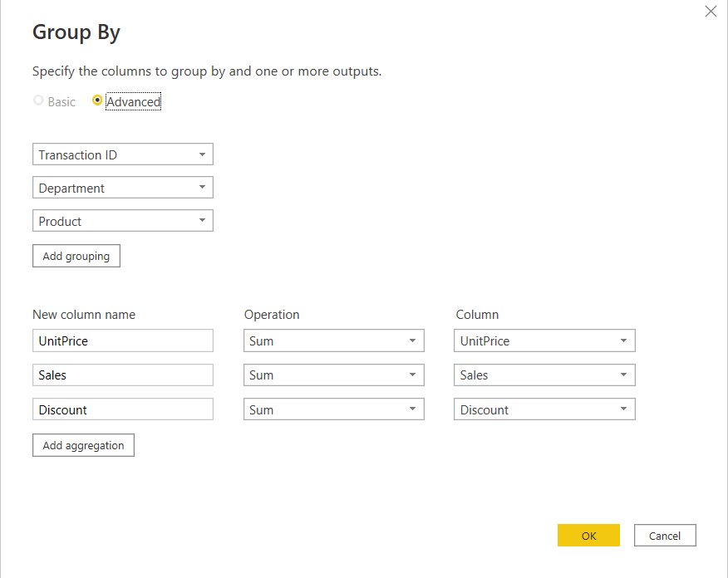Click the 'Specify the columns to group by' description
Viewport: 728px width, 578px height.
(x=207, y=71)
